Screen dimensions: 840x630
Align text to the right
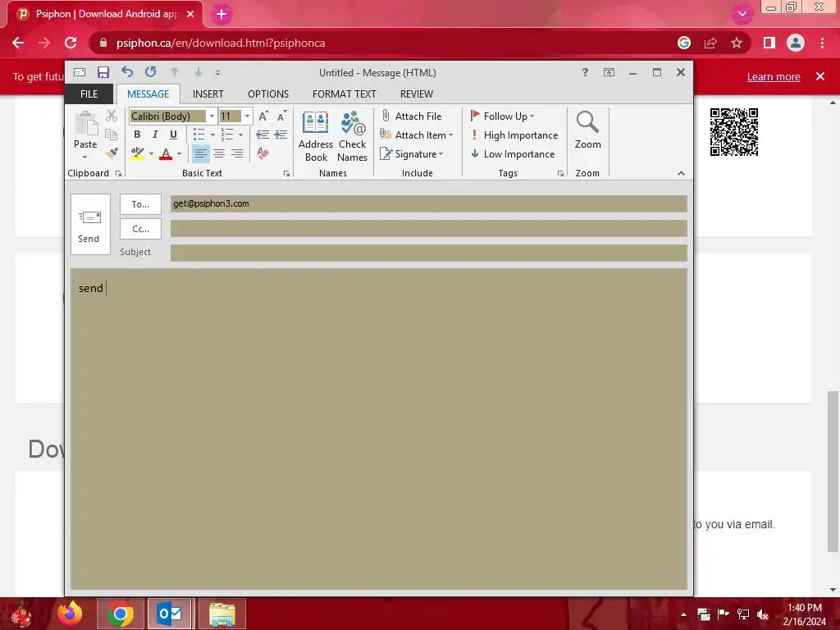pos(237,154)
